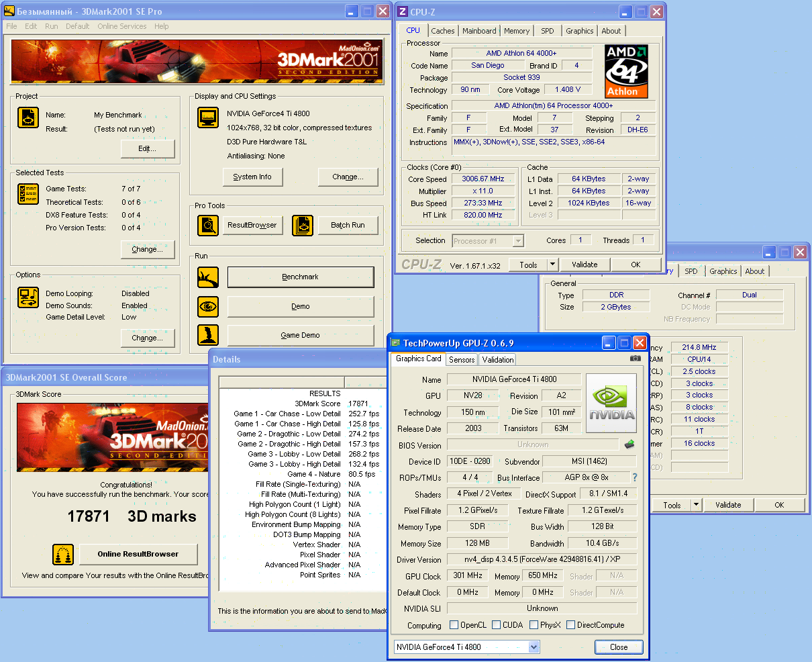Screen dimensions: 812x662
Task: Toggle the DirectCompute checkbox in GPU-Z
Action: tap(570, 625)
